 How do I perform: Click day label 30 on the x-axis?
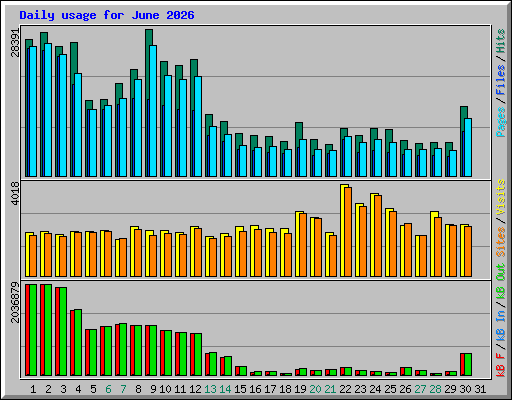pos(465,389)
